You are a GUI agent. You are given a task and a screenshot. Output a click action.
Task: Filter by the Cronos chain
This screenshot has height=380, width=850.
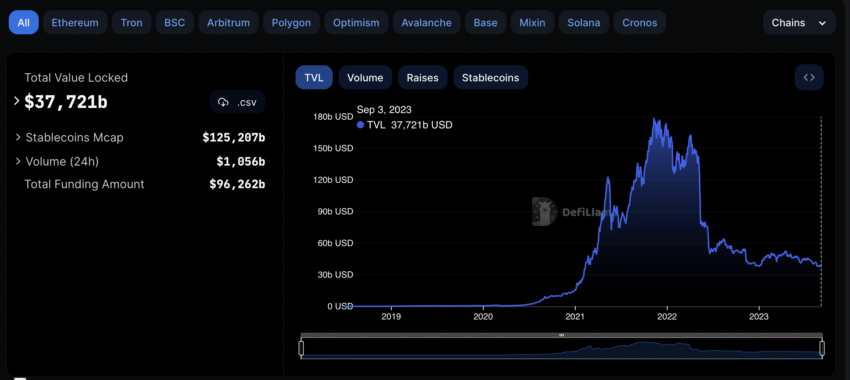(x=640, y=23)
